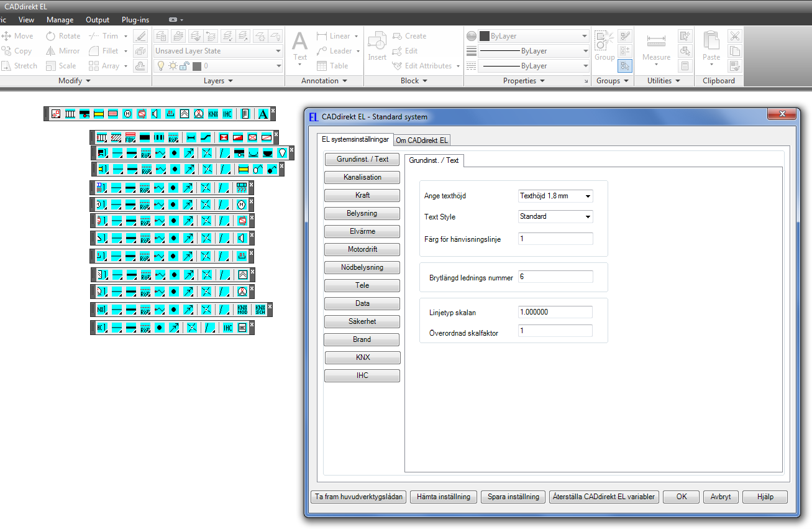
Task: Click the hatched area icon in second toolbar
Action: [116, 137]
